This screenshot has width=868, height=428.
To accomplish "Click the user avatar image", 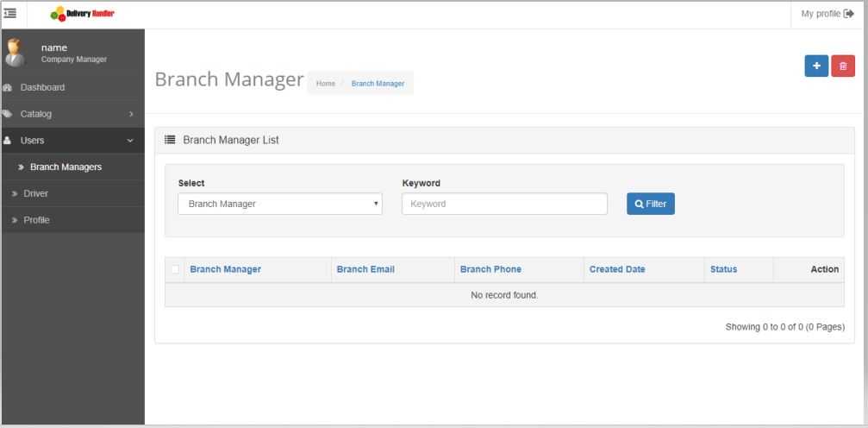I will tap(14, 53).
